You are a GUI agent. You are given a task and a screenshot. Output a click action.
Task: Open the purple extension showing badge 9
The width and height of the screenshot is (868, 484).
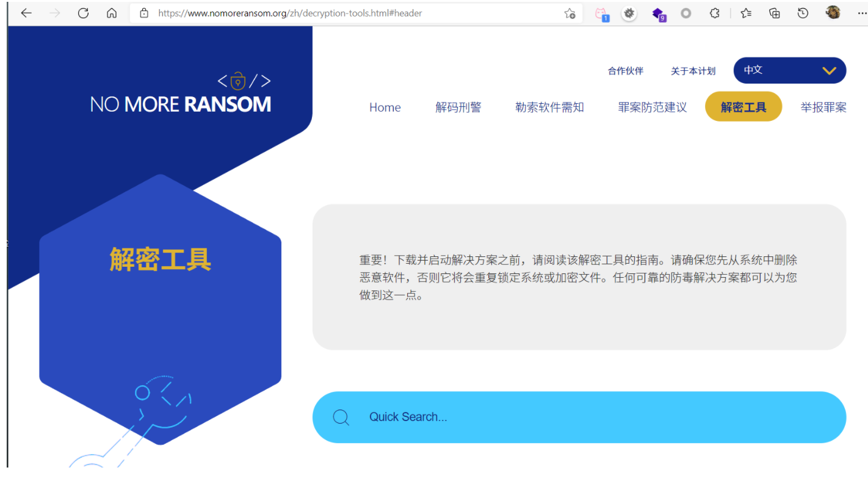659,13
